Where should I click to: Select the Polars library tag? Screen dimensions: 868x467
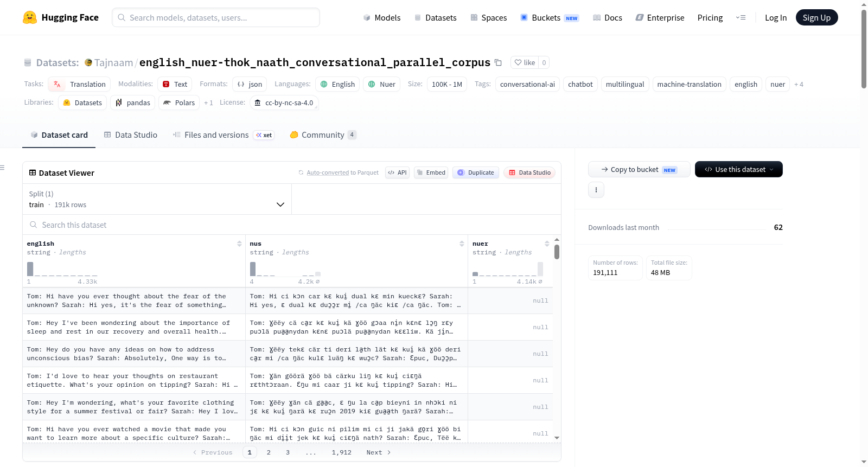(179, 103)
